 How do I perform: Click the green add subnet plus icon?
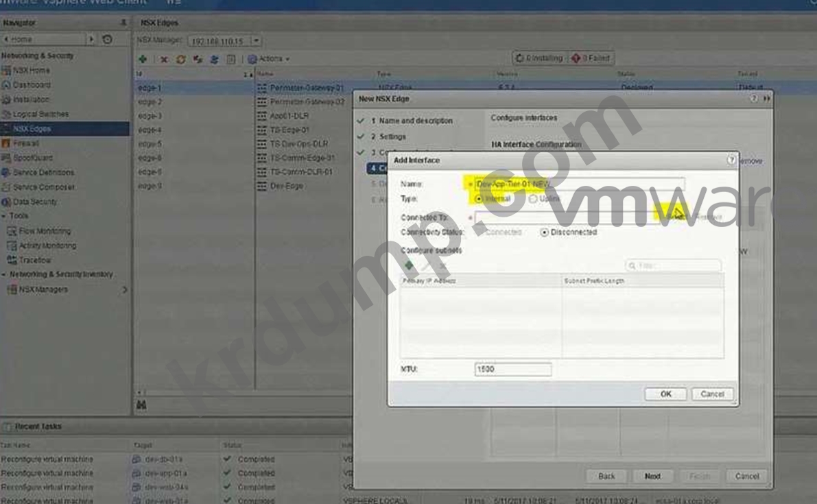(409, 265)
